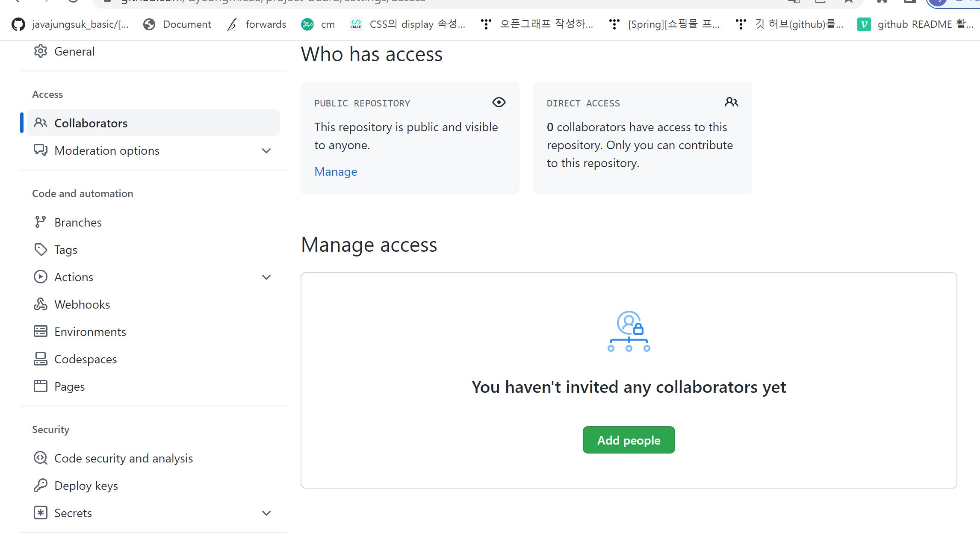The image size is (980, 542).
Task: Expand the Actions submenu chevron
Action: [266, 277]
